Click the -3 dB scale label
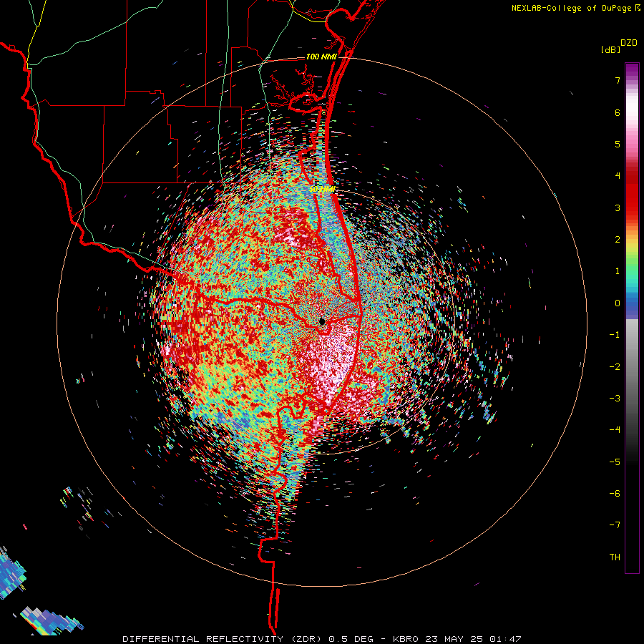This screenshot has width=644, height=644. (615, 399)
